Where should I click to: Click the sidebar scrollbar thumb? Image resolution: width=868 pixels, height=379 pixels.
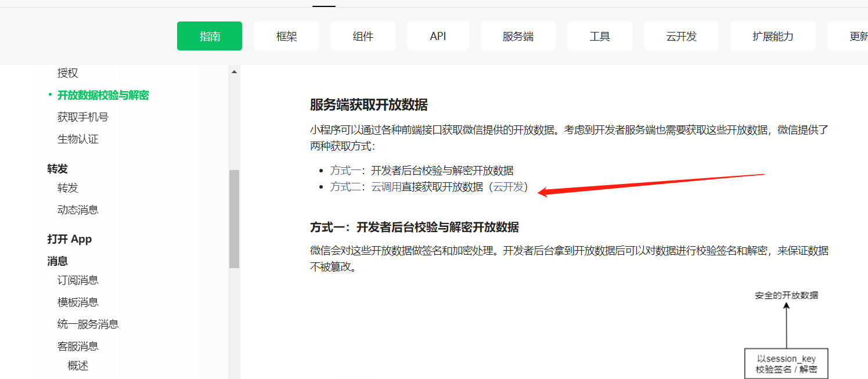234,219
